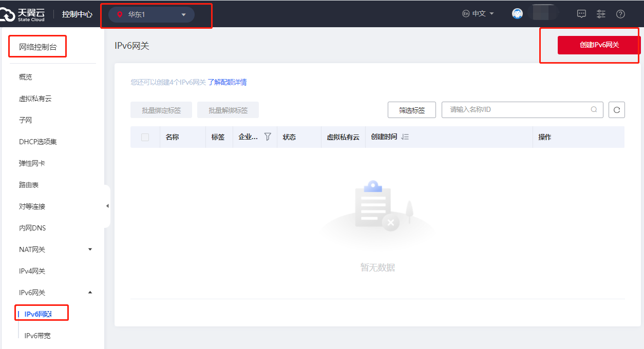This screenshot has width=644, height=349.
Task: Open DHCP选项集 menu item
Action: point(38,142)
